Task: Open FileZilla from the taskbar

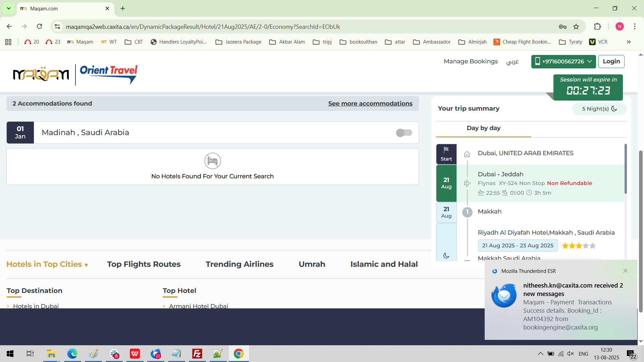Action: click(197, 354)
